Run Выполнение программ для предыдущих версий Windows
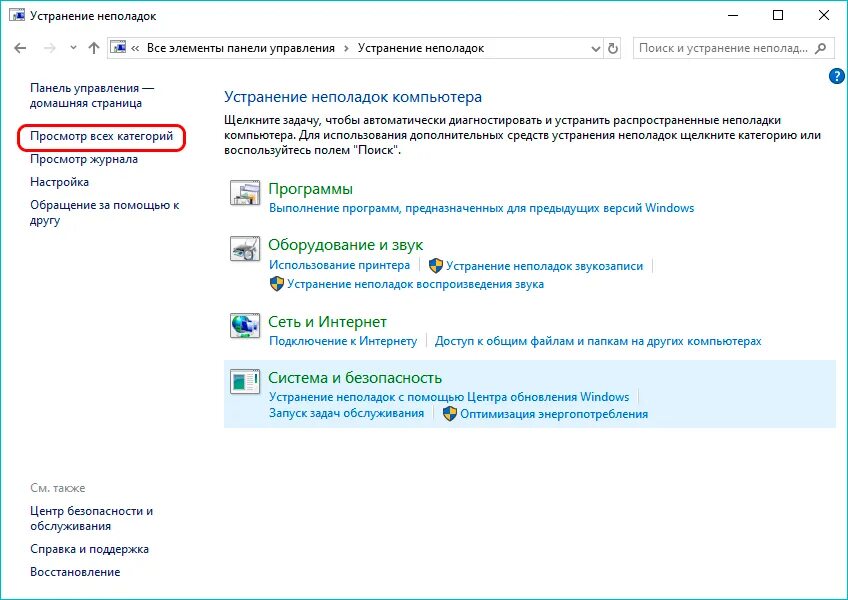This screenshot has width=848, height=600. [481, 208]
